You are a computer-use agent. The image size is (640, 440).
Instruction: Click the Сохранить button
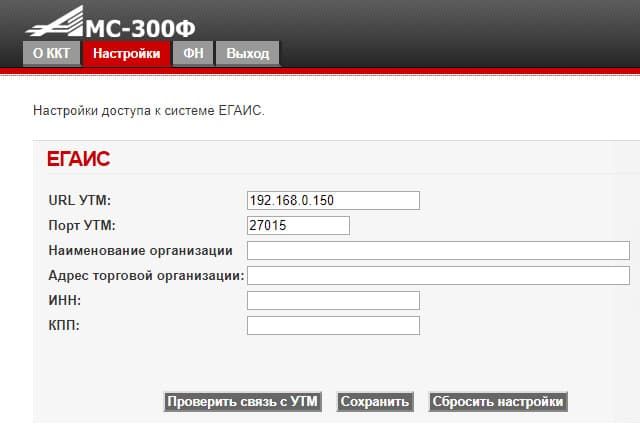coord(375,402)
